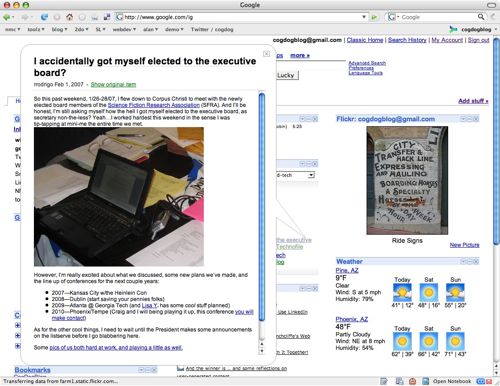Open the alan bookmarks folder
Screen dimensions: 500x386
[x=151, y=29]
